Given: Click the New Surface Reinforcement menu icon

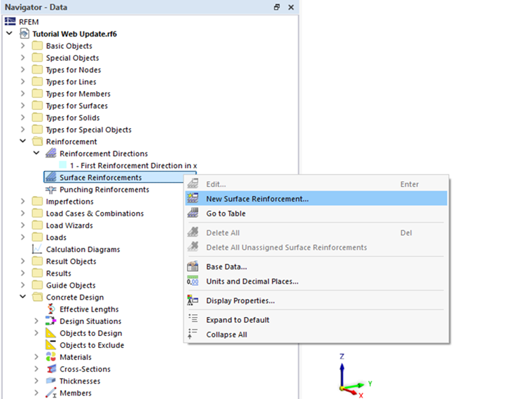Looking at the screenshot, I should (192, 199).
